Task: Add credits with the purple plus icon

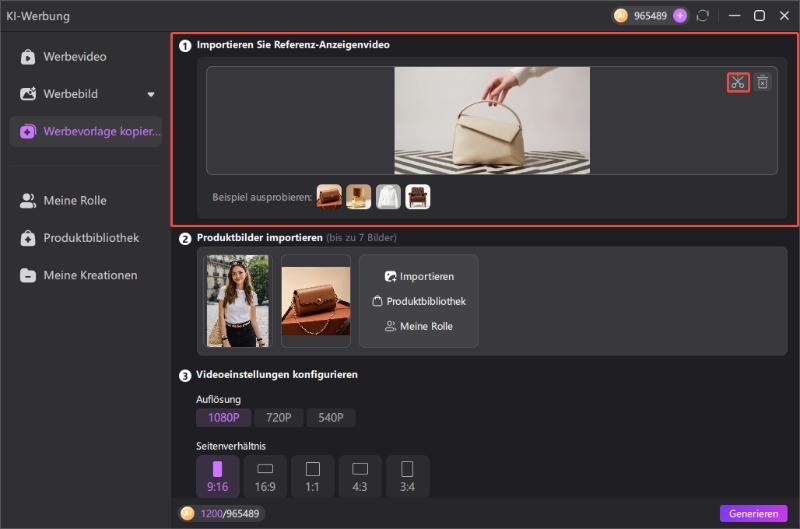Action: pyautogui.click(x=680, y=16)
